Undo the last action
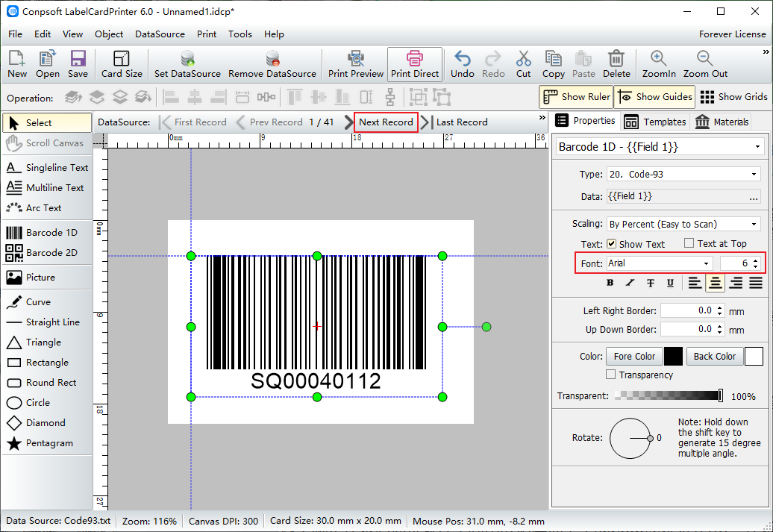Image resolution: width=773 pixels, height=532 pixels. tap(463, 63)
